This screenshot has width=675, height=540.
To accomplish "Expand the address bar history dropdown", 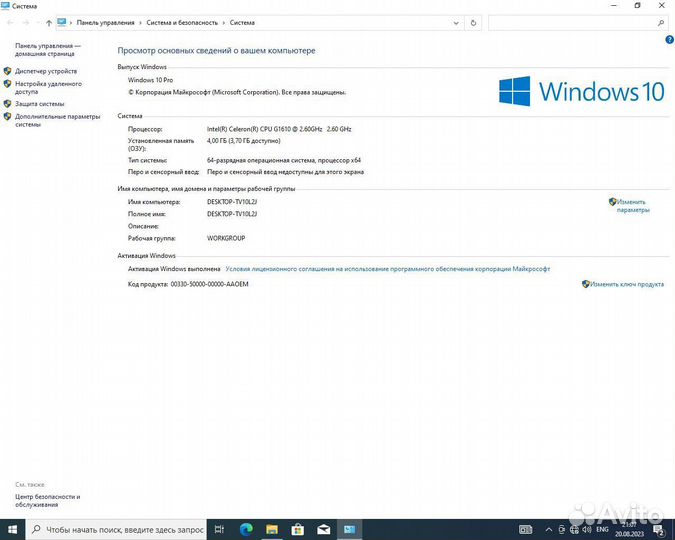I will coord(456,23).
